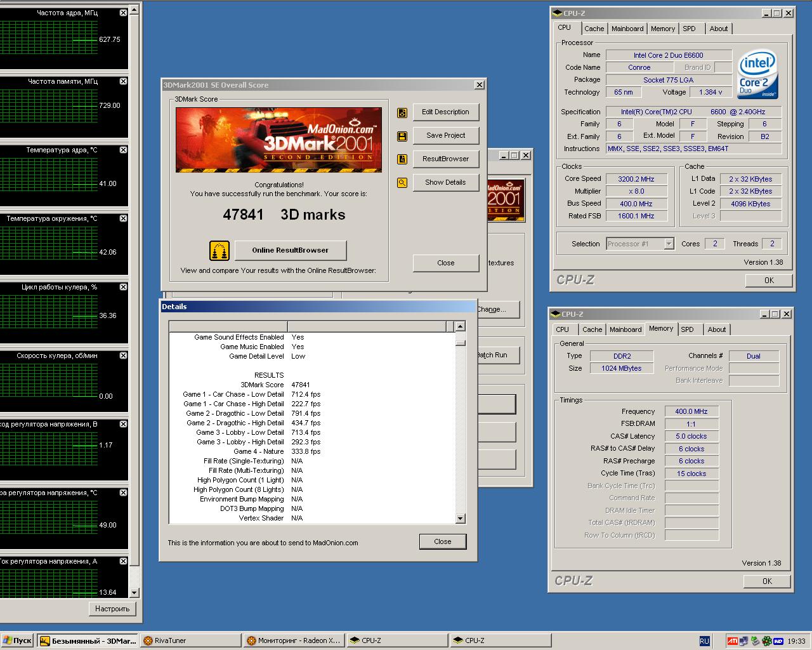Close the Частота памяти monitoring graph

pyautogui.click(x=123, y=81)
